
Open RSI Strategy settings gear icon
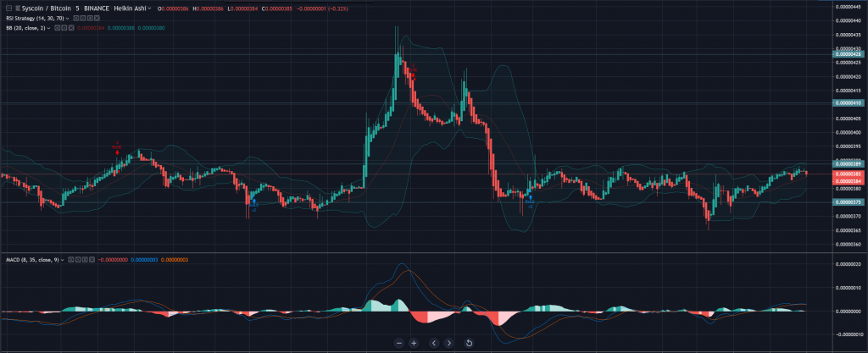(83, 19)
